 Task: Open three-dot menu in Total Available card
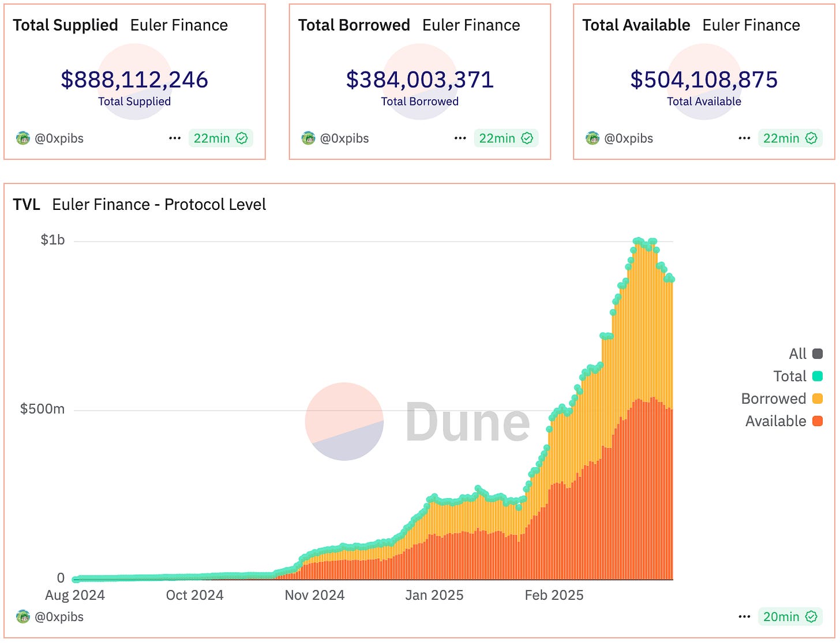[x=744, y=138]
